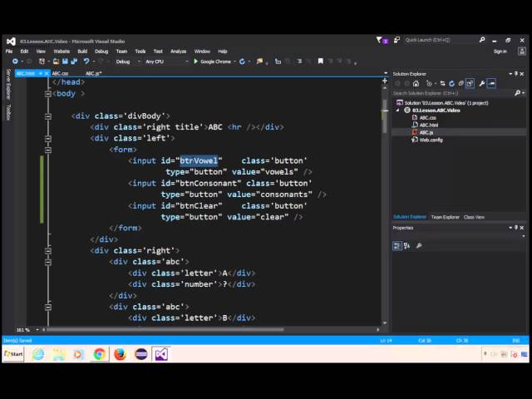This screenshot has width=532, height=399.
Task: Click the Undo arrow icon
Action: (86, 62)
